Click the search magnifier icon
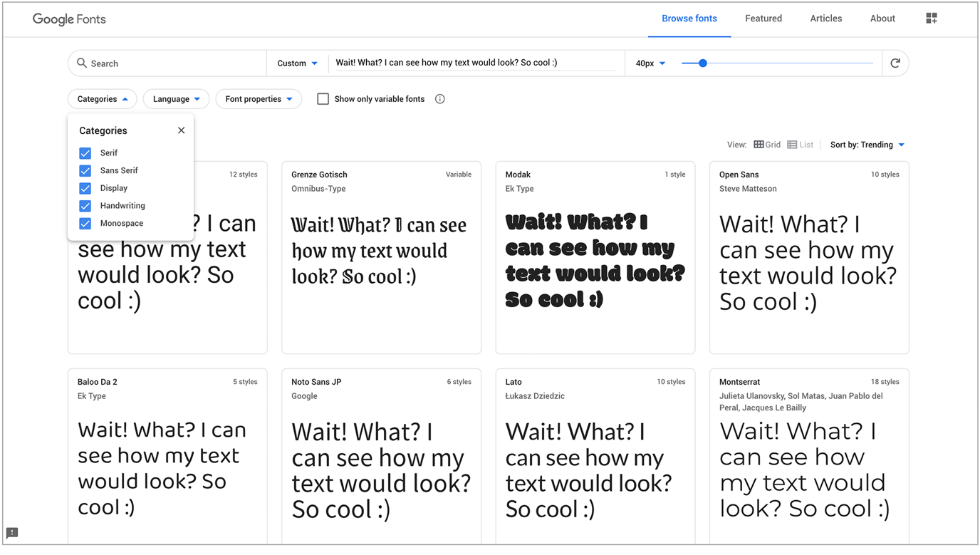 (x=82, y=63)
